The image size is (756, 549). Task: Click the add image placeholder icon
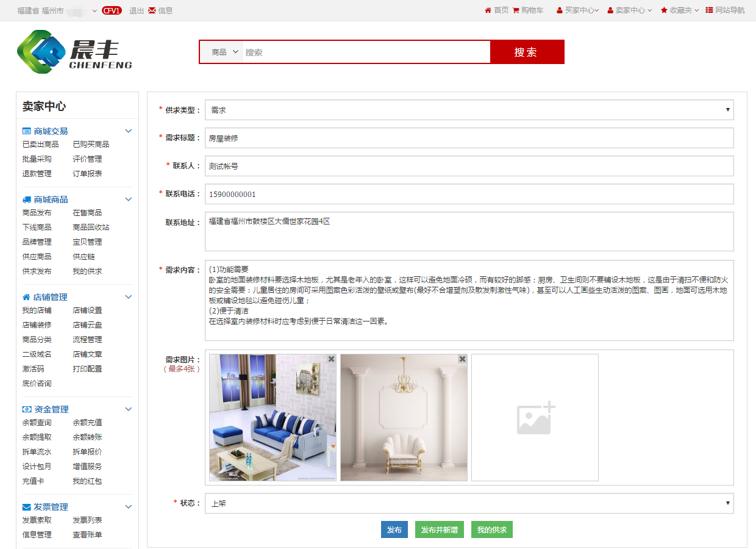coord(535,417)
